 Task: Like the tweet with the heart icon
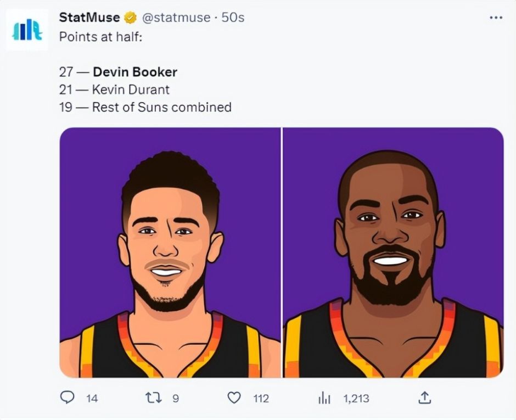234,398
